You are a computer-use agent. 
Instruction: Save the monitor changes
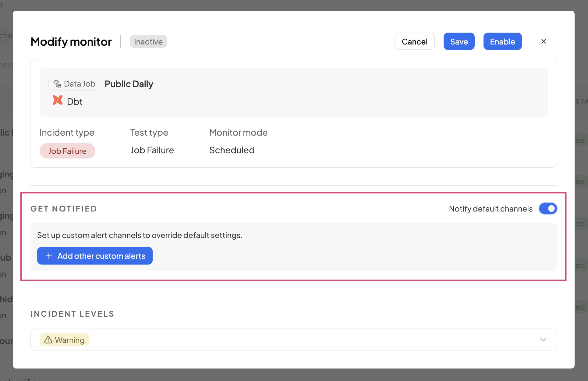pos(459,41)
